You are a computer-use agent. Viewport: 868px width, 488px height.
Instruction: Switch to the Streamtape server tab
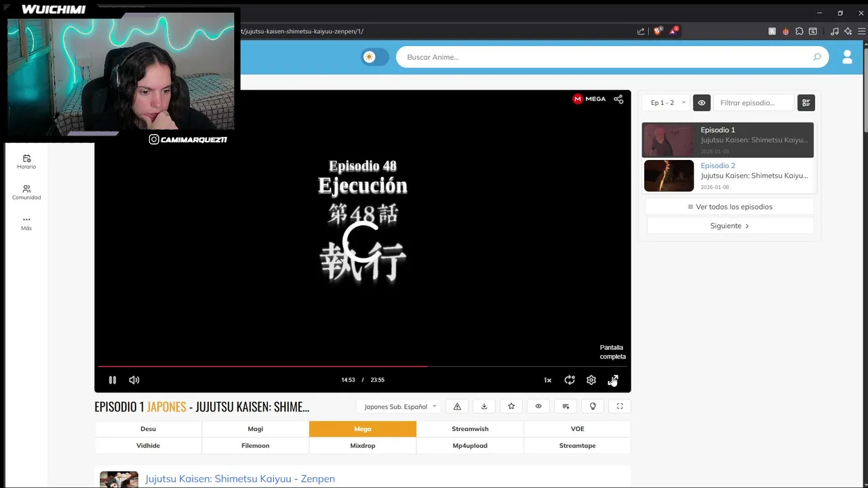pyautogui.click(x=578, y=446)
